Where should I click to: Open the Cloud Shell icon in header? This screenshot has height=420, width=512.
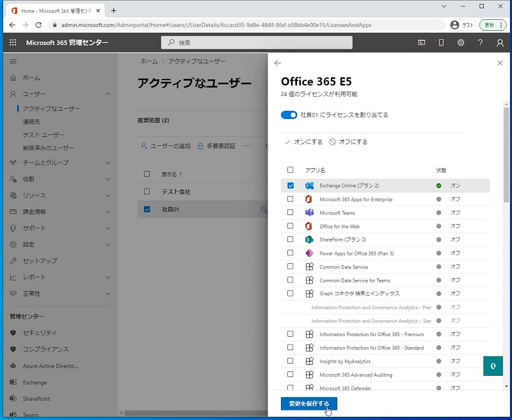[422, 42]
